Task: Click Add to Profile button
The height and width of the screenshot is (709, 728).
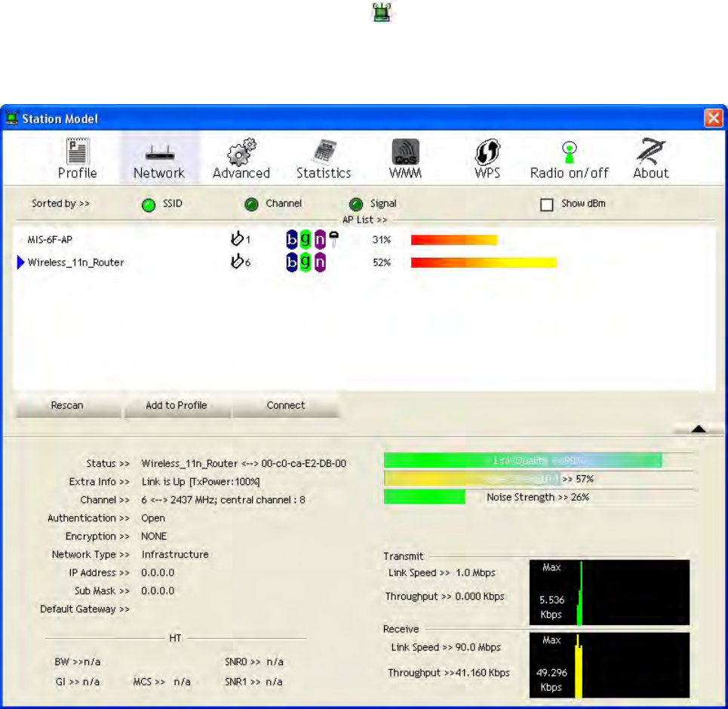Action: [x=177, y=405]
